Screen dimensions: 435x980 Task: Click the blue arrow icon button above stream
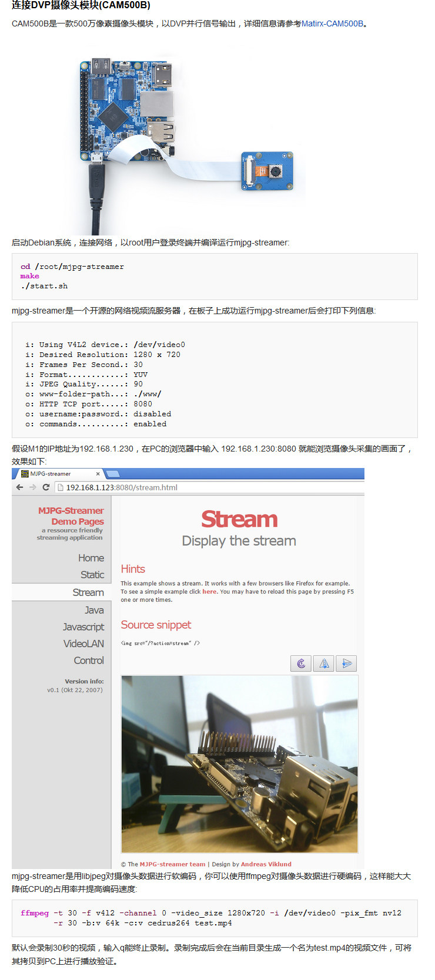coord(346,664)
